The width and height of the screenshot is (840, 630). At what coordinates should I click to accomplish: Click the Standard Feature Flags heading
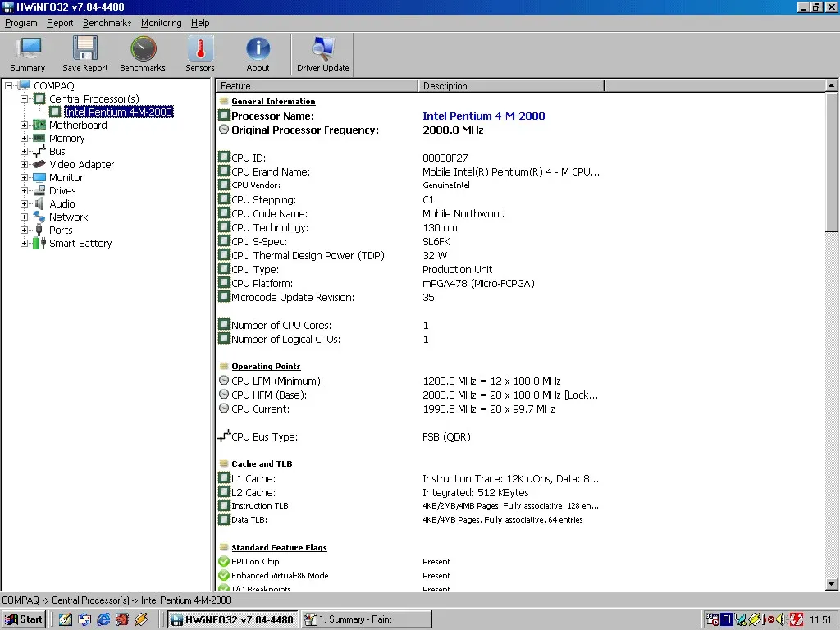pos(279,547)
